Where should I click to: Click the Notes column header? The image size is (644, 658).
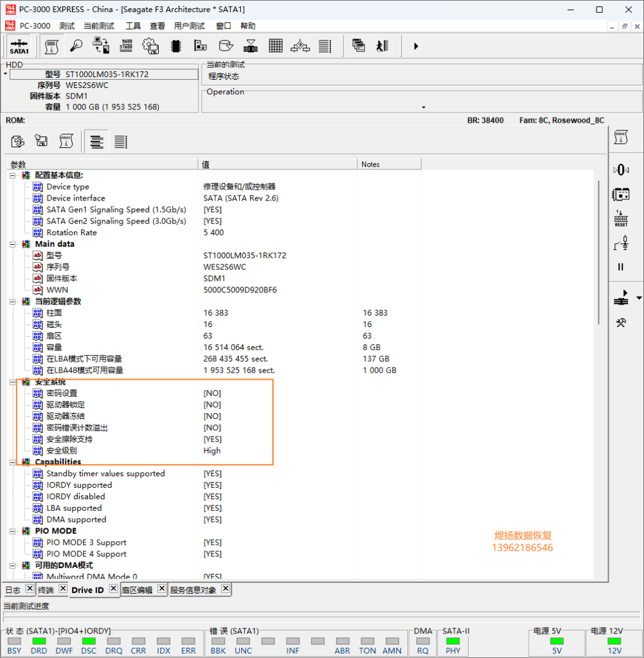(389, 164)
